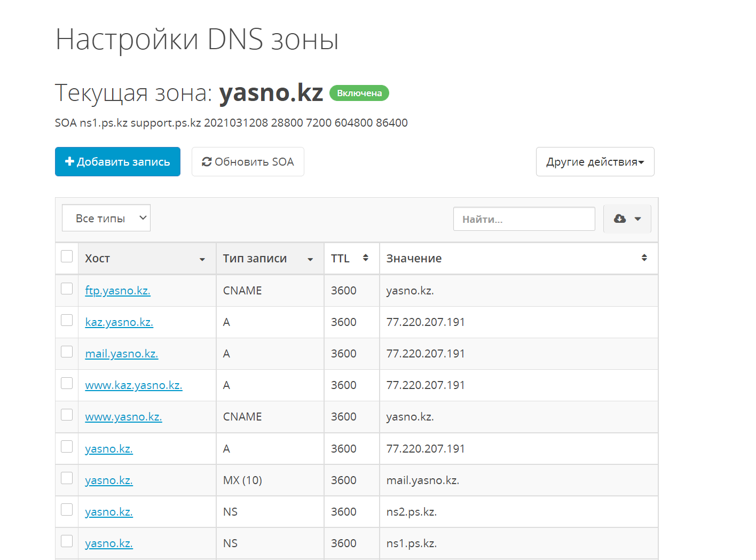This screenshot has height=560, width=756.
Task: Sort by Значение column arrows
Action: (x=644, y=258)
